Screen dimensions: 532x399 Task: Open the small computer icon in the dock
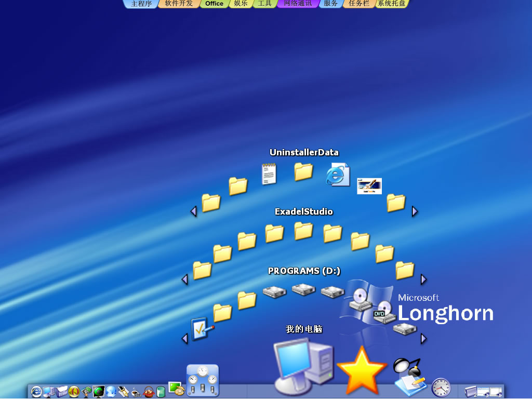[x=49, y=392]
